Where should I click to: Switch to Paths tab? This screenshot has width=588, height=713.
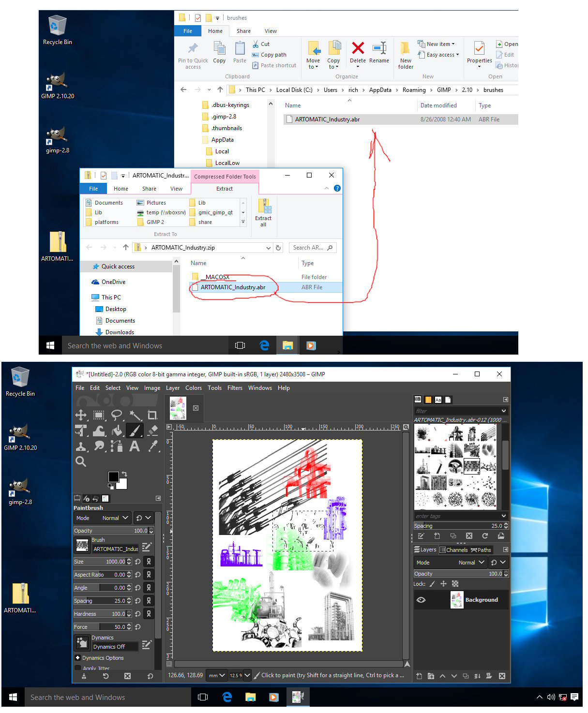coord(481,550)
